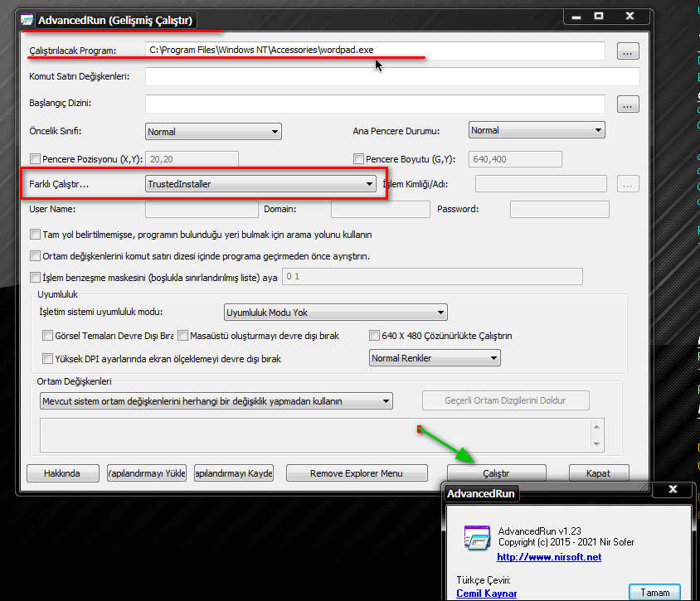
Task: Click the Çalıştır button
Action: (x=497, y=473)
